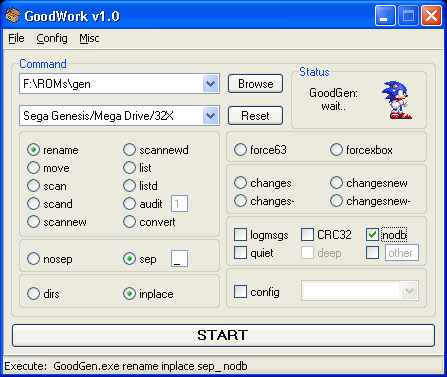Click the audit number input field
Image resolution: width=447 pixels, height=377 pixels.
tap(179, 204)
